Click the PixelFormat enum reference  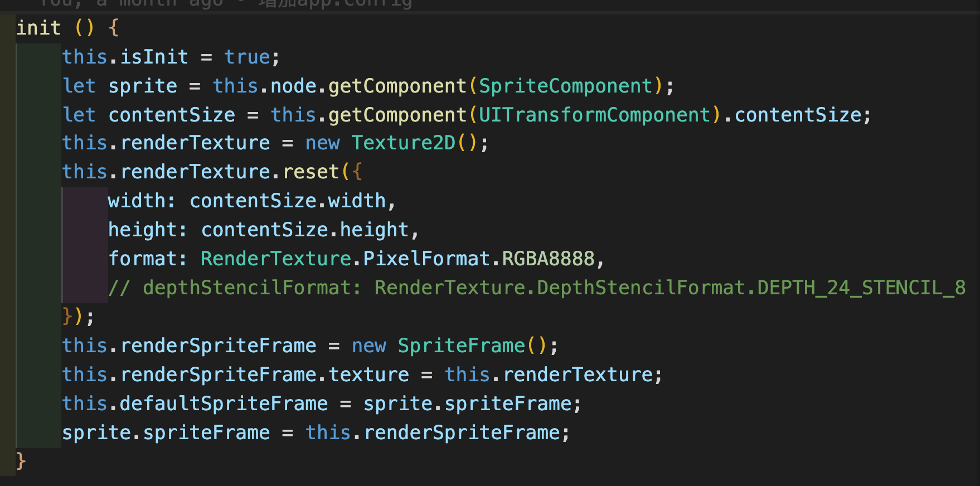426,259
